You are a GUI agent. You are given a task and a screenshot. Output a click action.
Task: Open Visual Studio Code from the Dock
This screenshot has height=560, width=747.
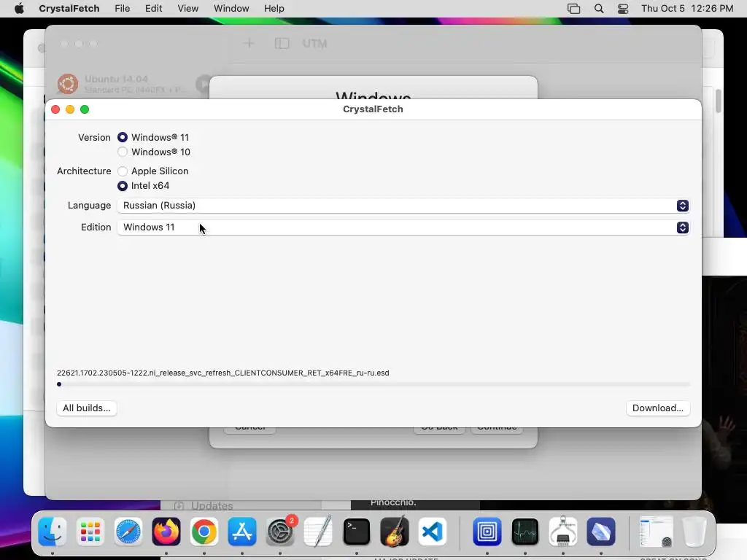[x=432, y=532]
